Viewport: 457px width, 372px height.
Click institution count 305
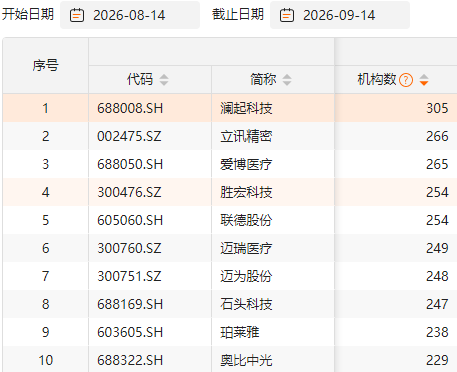click(x=437, y=108)
